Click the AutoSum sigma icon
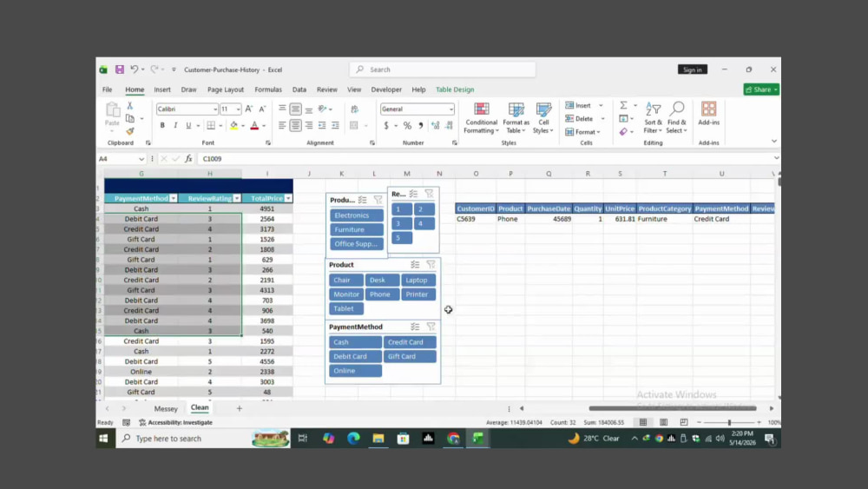The width and height of the screenshot is (868, 489). pyautogui.click(x=623, y=105)
